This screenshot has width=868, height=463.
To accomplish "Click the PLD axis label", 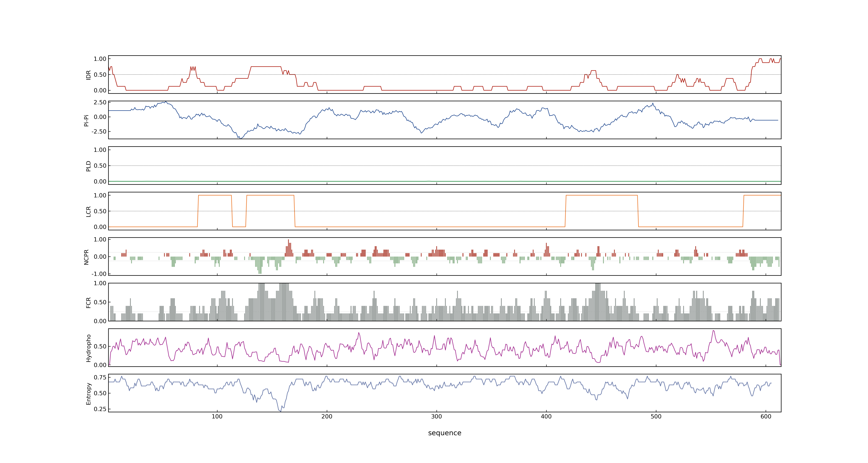I will tap(89, 166).
